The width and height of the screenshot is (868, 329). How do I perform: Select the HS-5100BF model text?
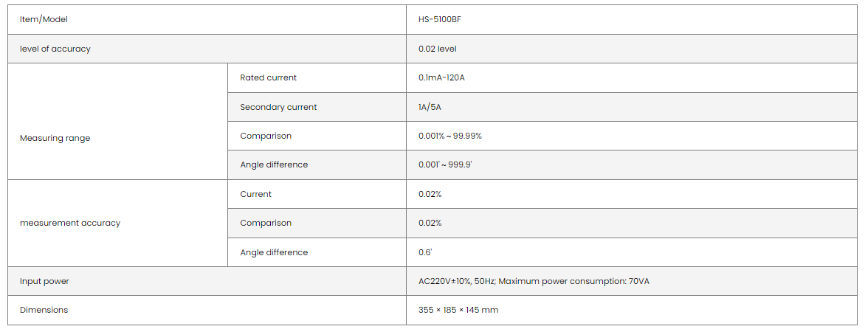439,20
